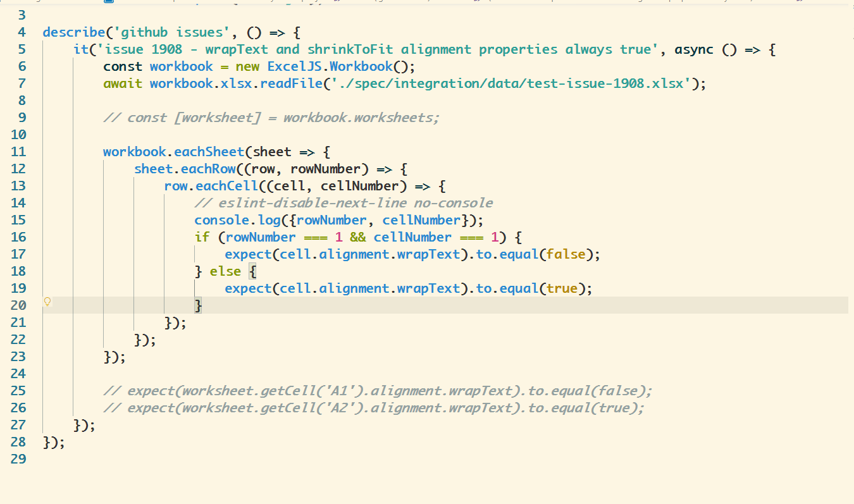Click the 'eslint-disable-next-line no-console' comment
The width and height of the screenshot is (854, 504).
click(343, 203)
